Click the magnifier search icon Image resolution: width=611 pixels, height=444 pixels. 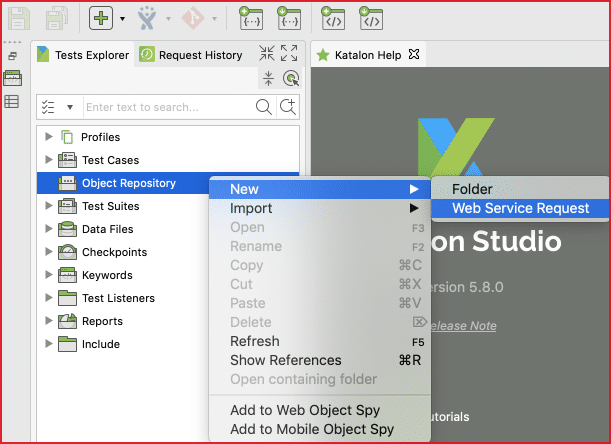click(x=264, y=107)
